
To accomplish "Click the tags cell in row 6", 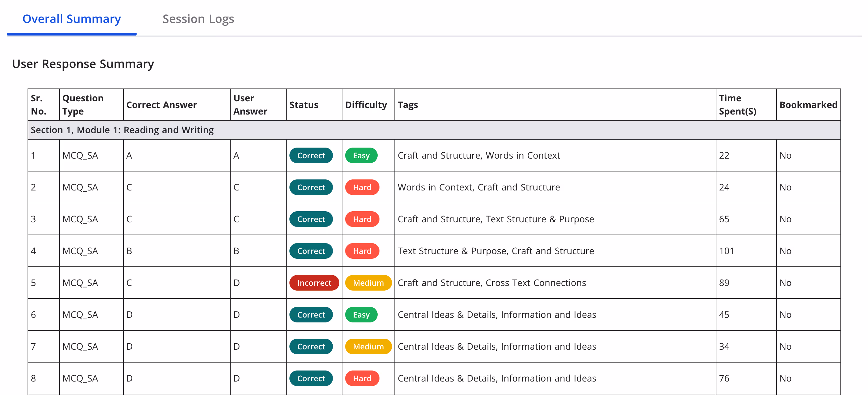I will click(555, 314).
